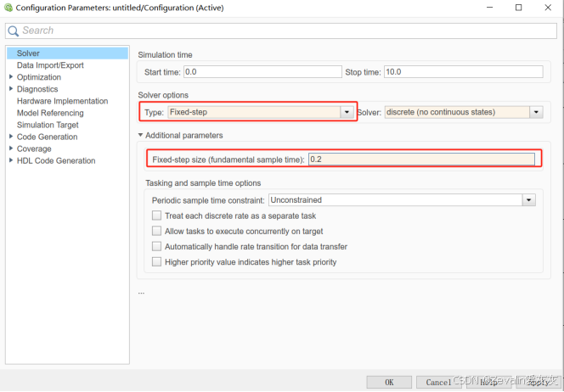Expand the Code Generation tree node

point(10,137)
